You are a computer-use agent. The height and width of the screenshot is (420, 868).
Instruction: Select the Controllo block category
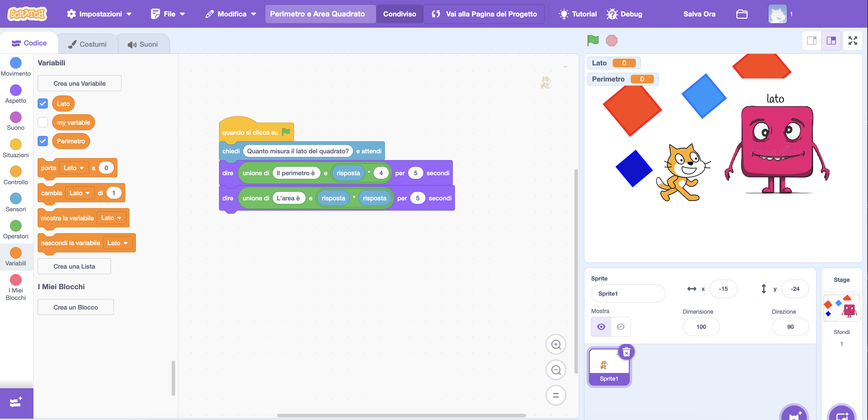(16, 175)
